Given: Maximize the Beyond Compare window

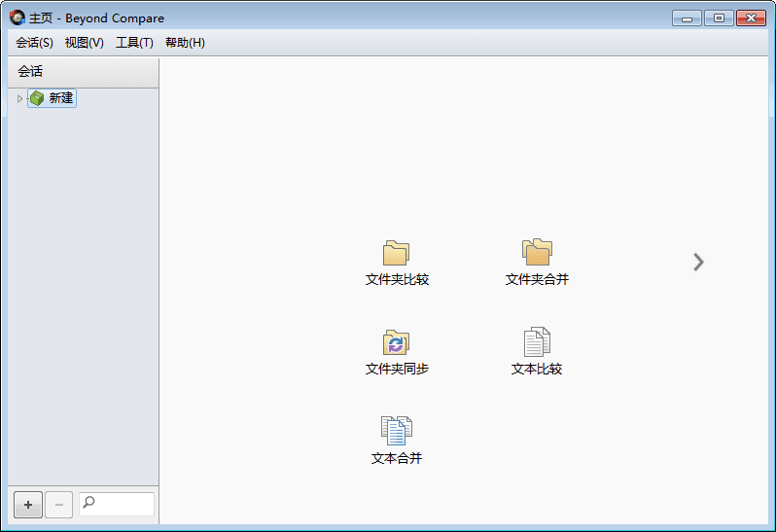Looking at the screenshot, I should coord(719,18).
